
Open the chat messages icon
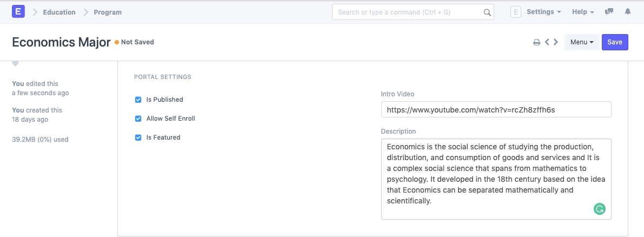click(609, 12)
